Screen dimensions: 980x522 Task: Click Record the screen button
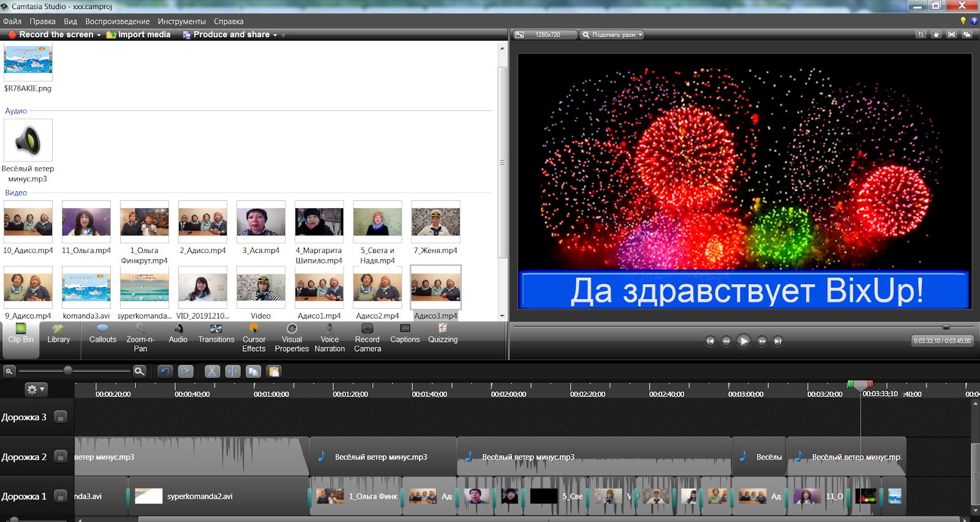pyautogui.click(x=51, y=35)
